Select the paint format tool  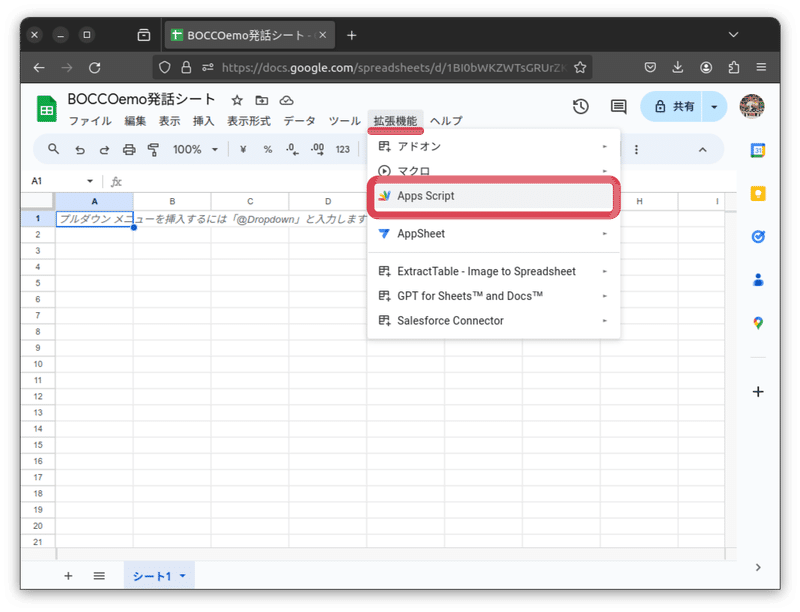coord(153,149)
